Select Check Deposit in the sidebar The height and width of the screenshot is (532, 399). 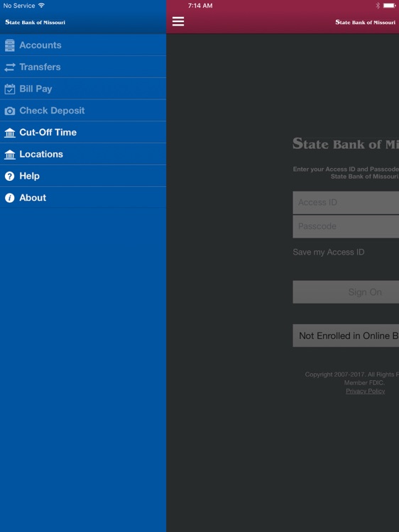[83, 110]
